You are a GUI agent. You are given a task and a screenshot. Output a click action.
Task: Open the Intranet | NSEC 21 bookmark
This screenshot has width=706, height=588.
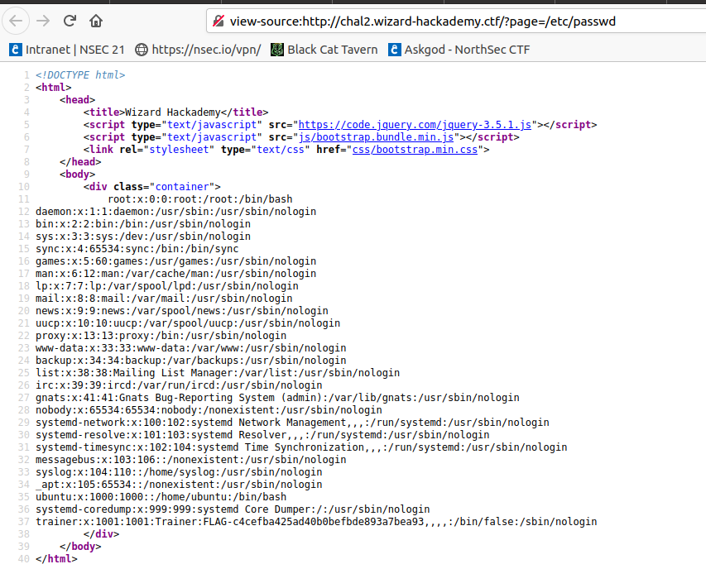click(x=67, y=50)
